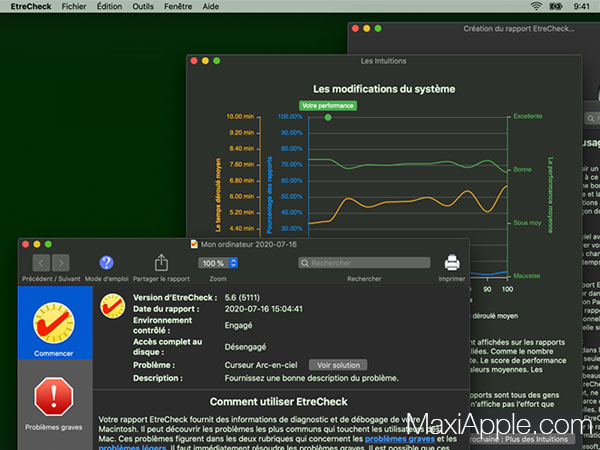
Task: Click the Création du rapport EtreCheck window title
Action: 518,29
